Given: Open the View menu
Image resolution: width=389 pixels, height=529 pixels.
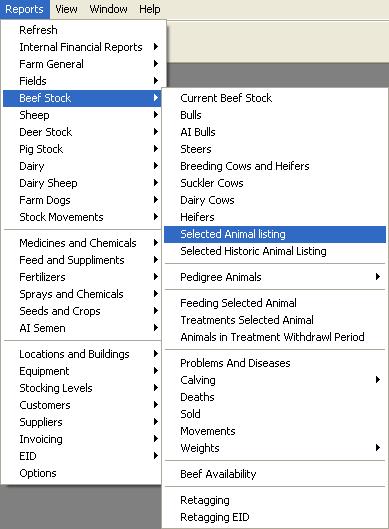Looking at the screenshot, I should tap(66, 9).
